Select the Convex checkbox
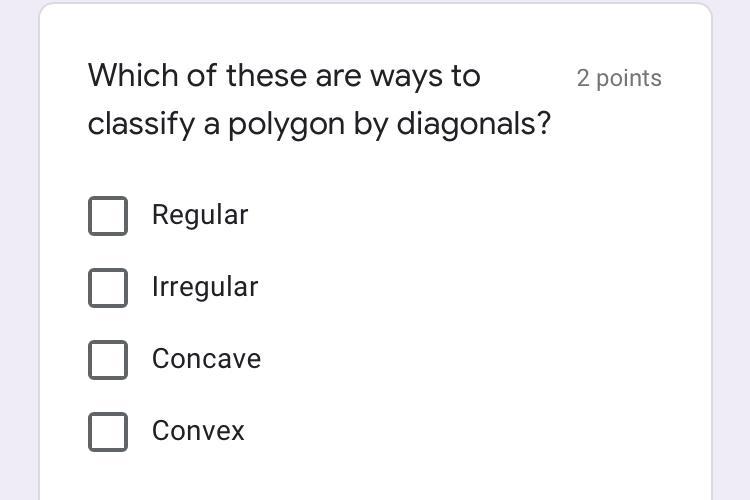The height and width of the screenshot is (500, 750). [108, 432]
